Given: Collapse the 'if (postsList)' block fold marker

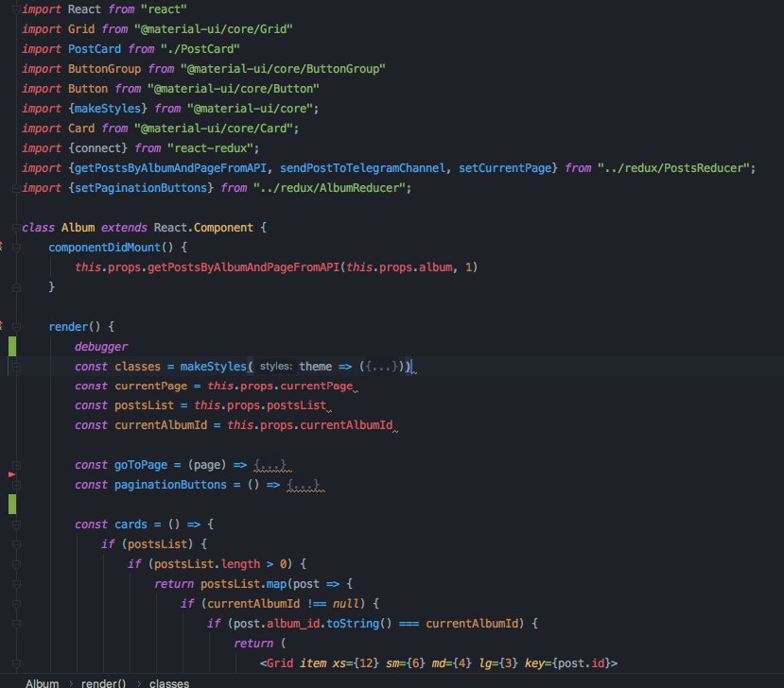Looking at the screenshot, I should click(x=16, y=544).
